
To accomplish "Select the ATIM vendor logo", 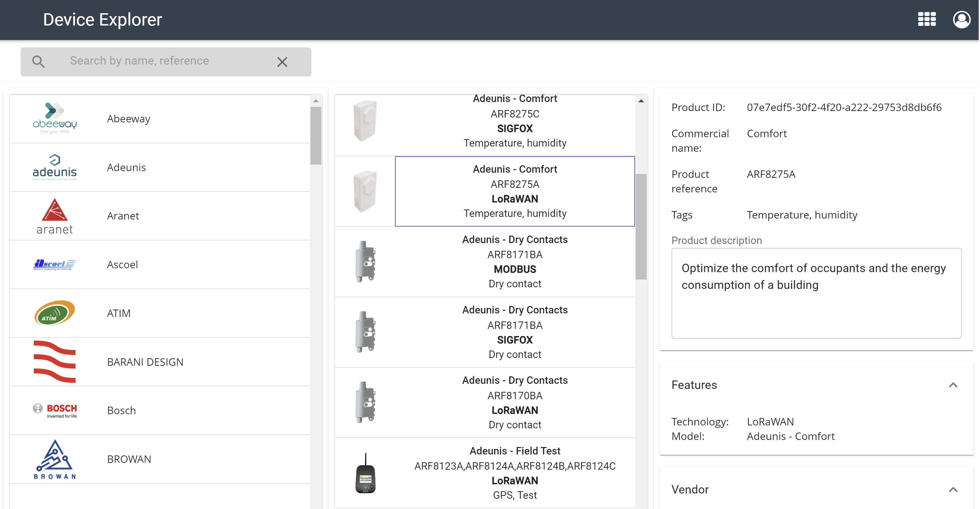I will pos(54,313).
